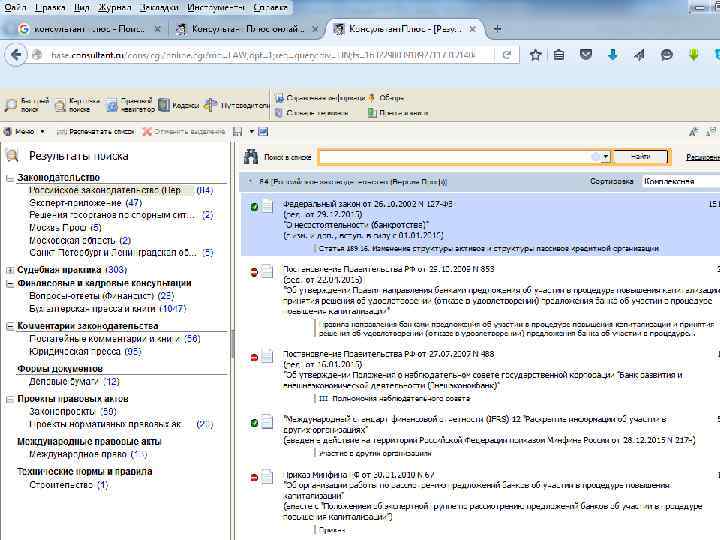This screenshot has height=540, width=720.
Task: Open the Быстрый поиск tool
Action: pyautogui.click(x=27, y=105)
